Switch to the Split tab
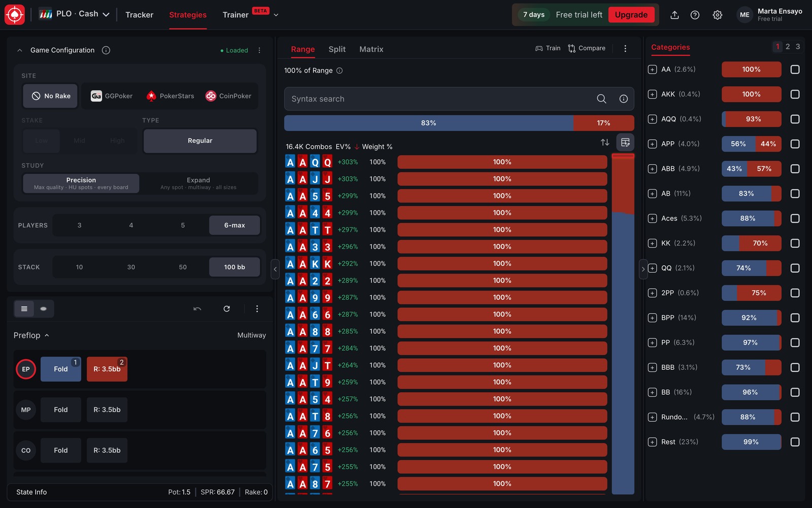Image resolution: width=812 pixels, height=508 pixels. point(337,49)
